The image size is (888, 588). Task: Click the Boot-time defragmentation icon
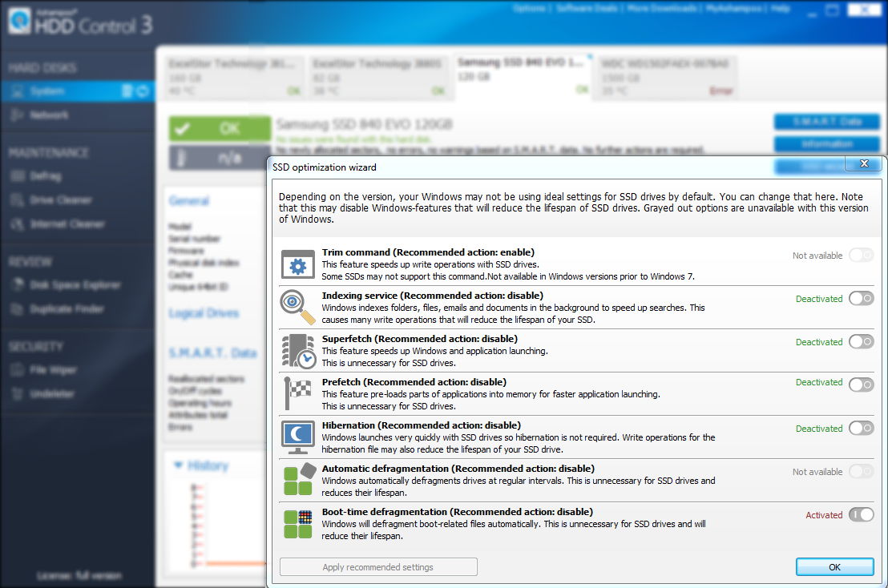[298, 524]
